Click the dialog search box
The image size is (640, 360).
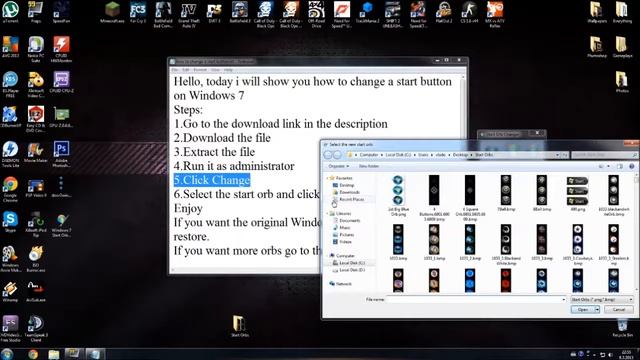pos(604,155)
